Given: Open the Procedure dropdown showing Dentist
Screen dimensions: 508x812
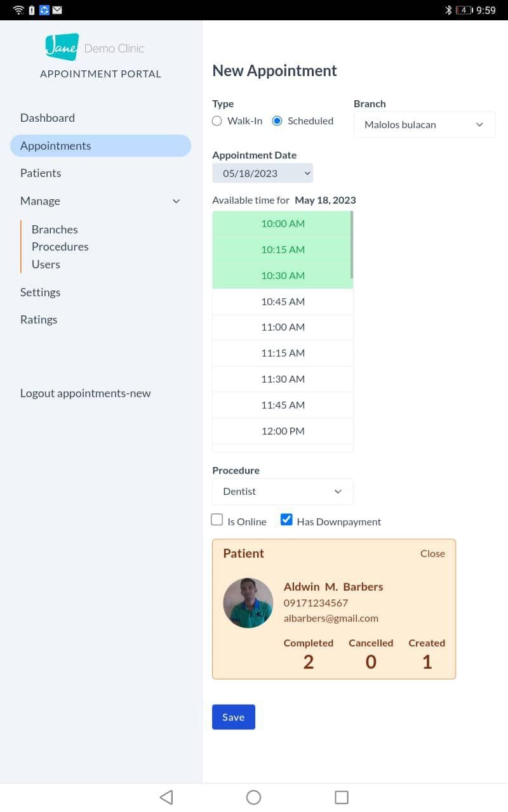Looking at the screenshot, I should point(283,492).
